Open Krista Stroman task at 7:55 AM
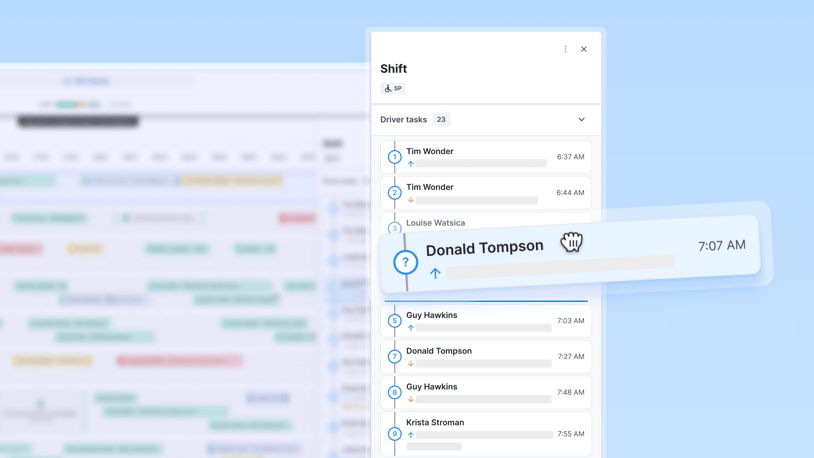Screen dimensions: 814x458 (486, 434)
